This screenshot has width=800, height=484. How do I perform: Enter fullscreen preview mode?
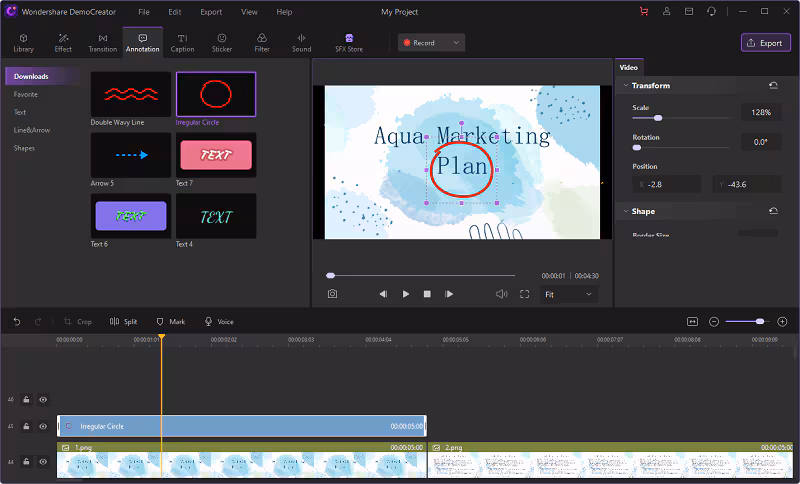point(524,294)
